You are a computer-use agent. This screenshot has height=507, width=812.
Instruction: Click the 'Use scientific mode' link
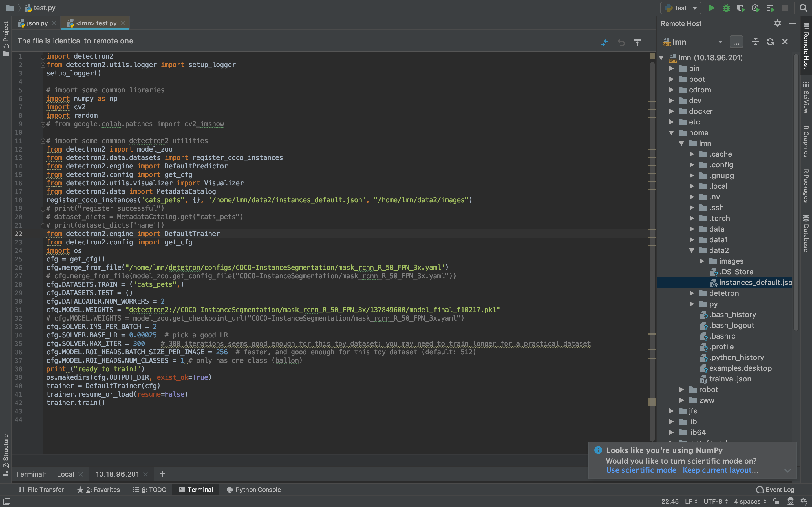coord(641,470)
